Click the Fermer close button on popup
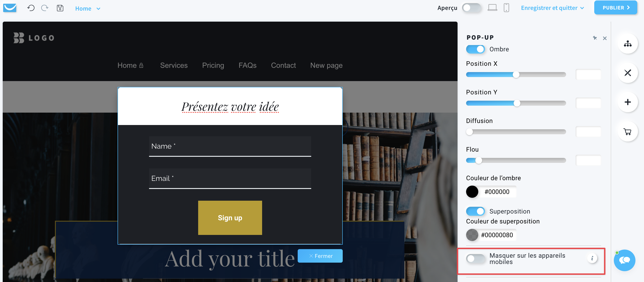 click(x=322, y=256)
